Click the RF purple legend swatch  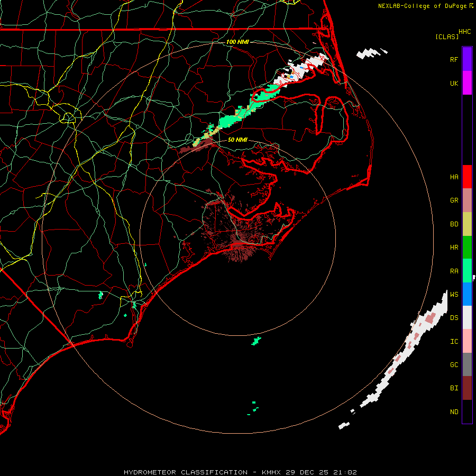pos(467,59)
